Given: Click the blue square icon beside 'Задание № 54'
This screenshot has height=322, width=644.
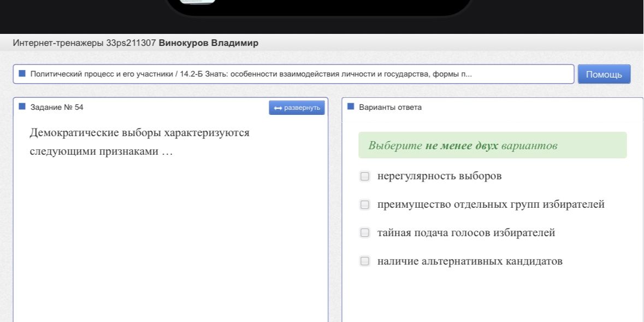Looking at the screenshot, I should click(x=22, y=107).
